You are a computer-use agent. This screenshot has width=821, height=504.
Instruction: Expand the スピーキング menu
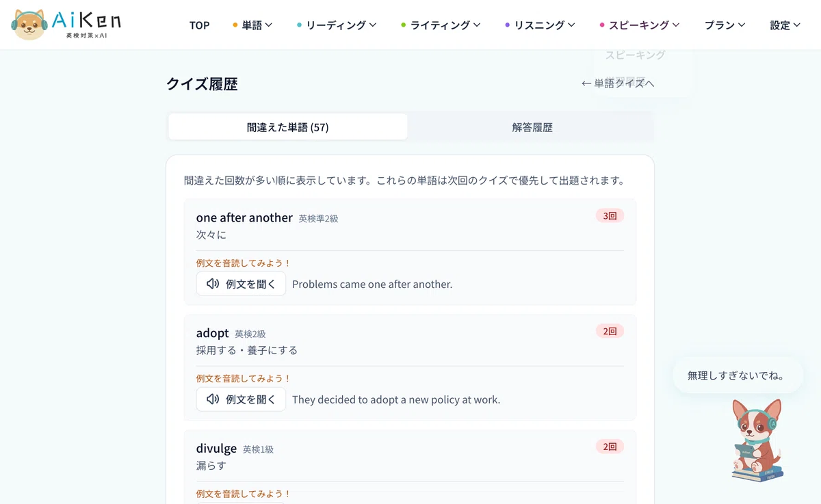coord(640,25)
